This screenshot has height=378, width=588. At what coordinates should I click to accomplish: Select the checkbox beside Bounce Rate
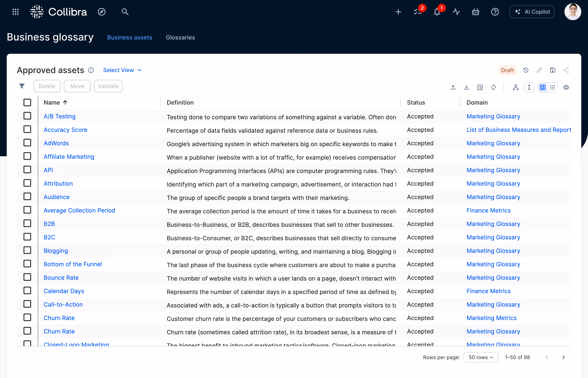point(27,277)
